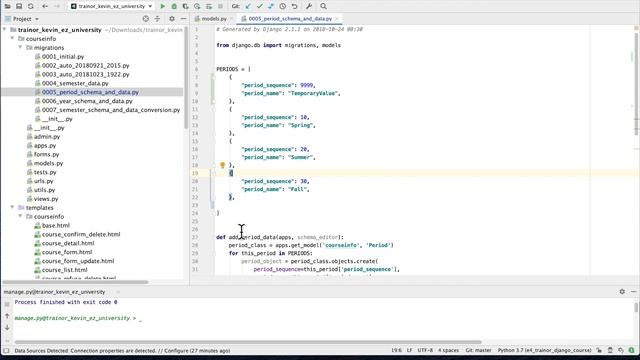Open manage.py console gear settings
Viewport: 640px width, 360px height.
[622, 291]
